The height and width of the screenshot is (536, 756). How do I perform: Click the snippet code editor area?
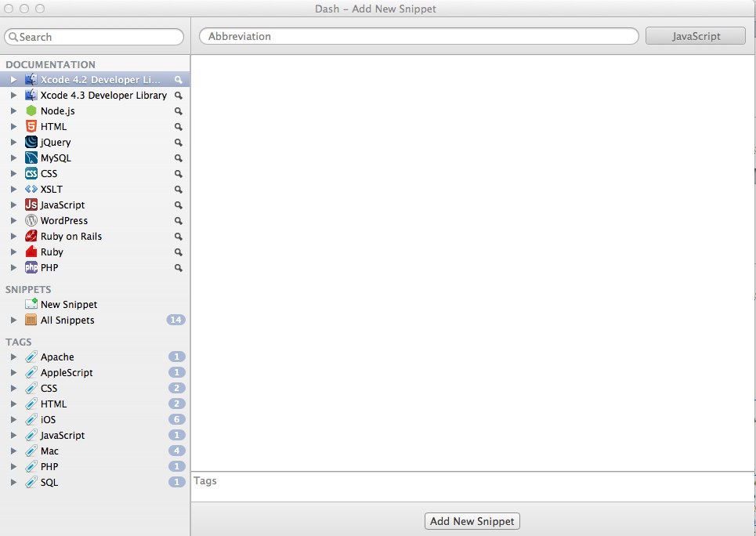pos(472,263)
